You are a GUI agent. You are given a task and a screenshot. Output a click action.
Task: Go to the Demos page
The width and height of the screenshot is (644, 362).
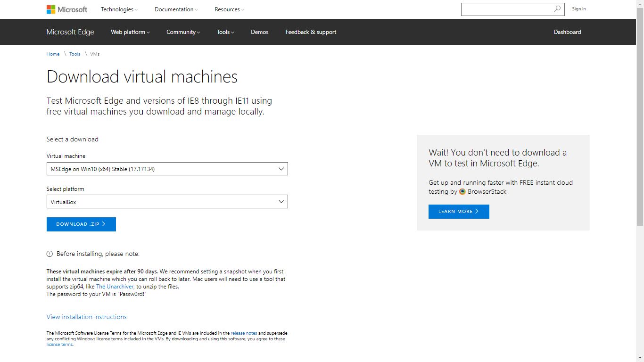[x=259, y=32]
